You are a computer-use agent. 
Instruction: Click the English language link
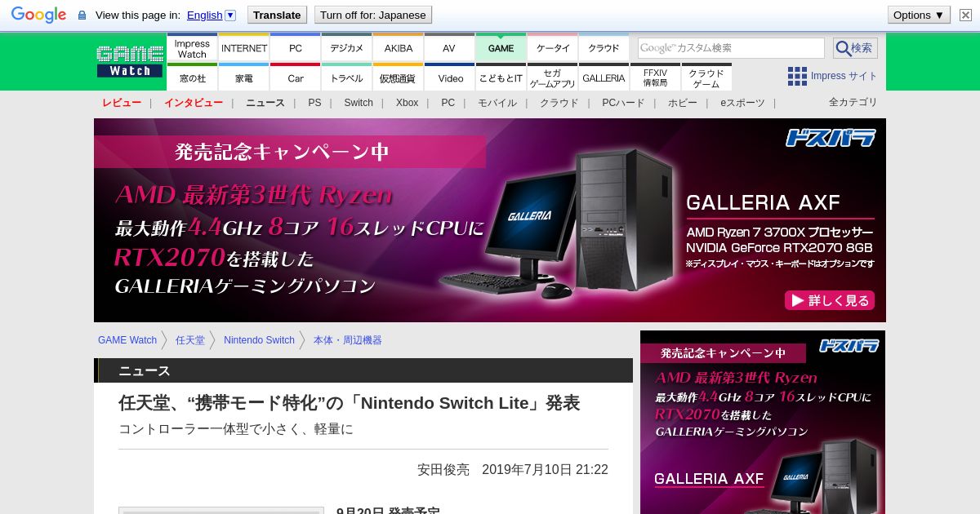(x=204, y=15)
